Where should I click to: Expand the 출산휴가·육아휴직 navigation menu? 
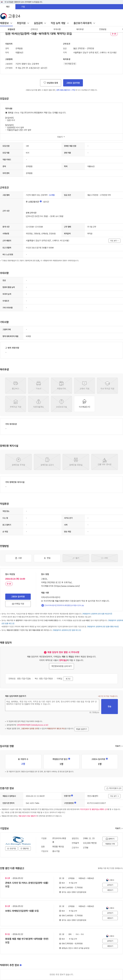point(84,23)
